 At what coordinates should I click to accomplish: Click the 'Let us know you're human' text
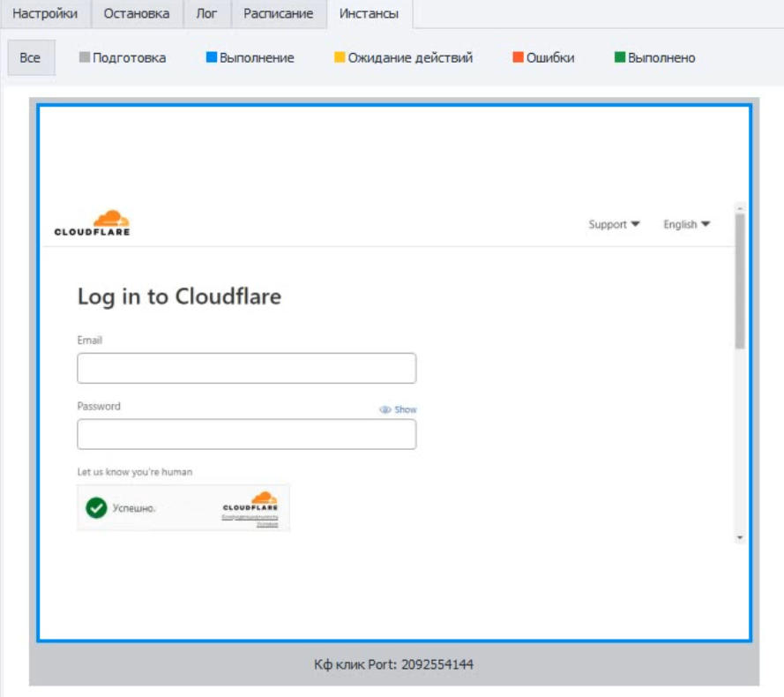[x=135, y=472]
